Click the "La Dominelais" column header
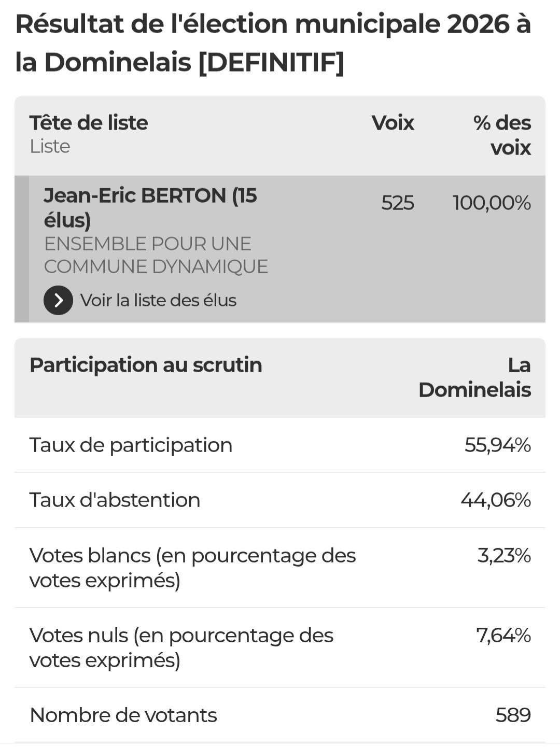 [474, 377]
